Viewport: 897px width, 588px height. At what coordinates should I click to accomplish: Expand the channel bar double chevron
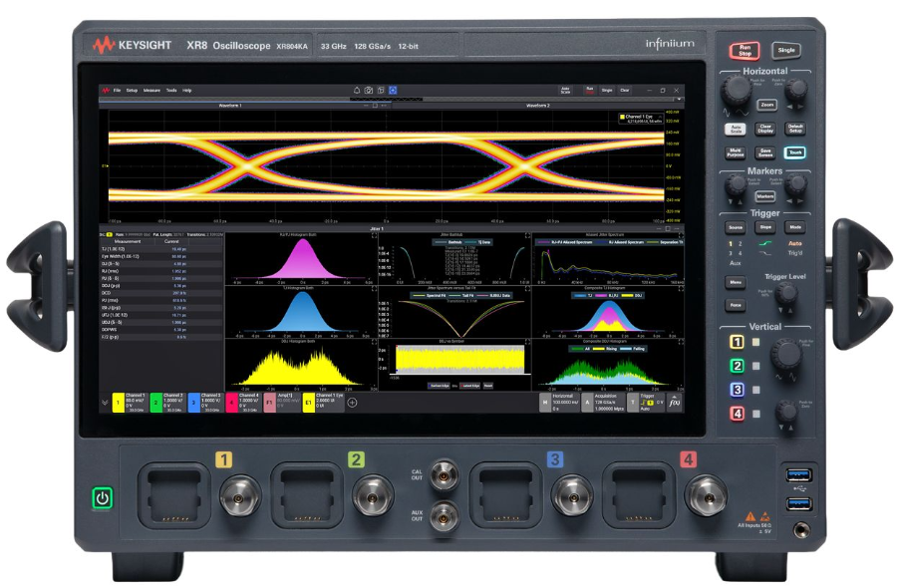pyautogui.click(x=105, y=403)
